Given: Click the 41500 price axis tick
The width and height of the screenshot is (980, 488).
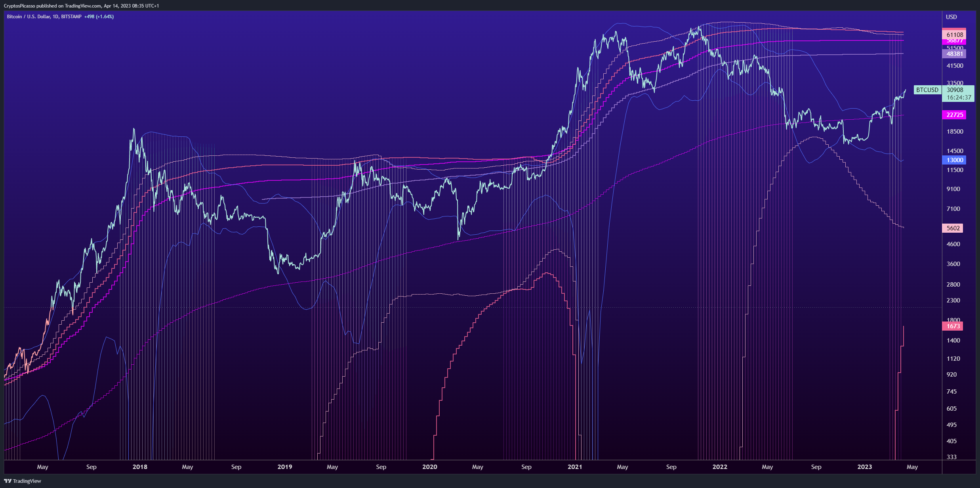Looking at the screenshot, I should pos(955,66).
